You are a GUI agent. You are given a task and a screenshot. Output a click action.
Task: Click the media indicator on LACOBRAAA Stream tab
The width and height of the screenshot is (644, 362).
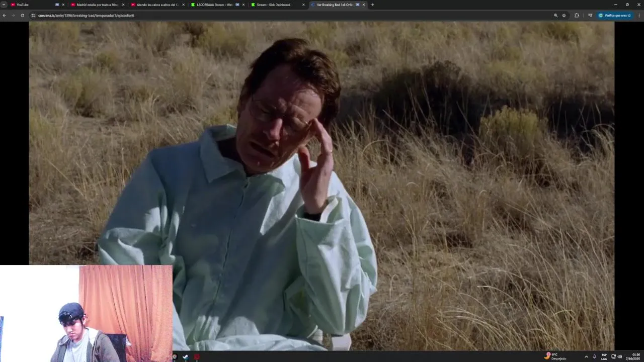237,5
